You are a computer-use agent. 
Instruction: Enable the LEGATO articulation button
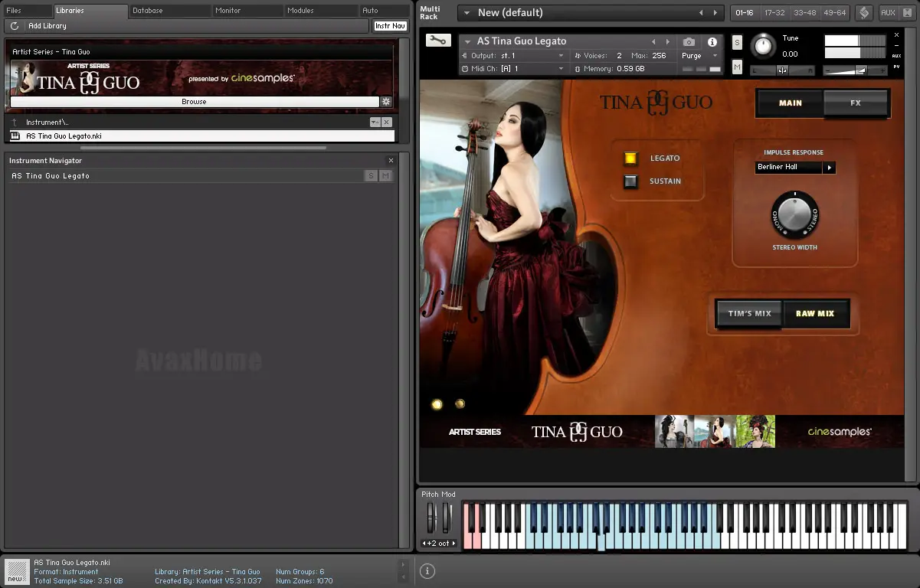(x=630, y=158)
